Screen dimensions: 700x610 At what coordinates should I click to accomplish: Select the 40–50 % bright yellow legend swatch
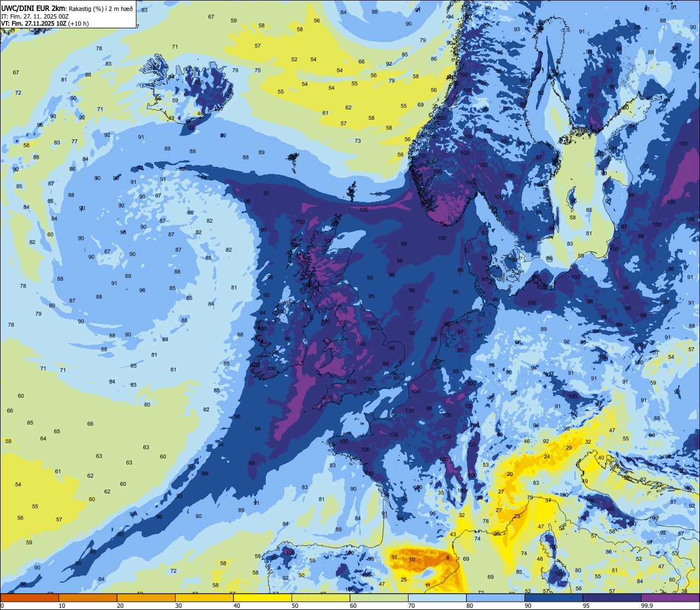[x=262, y=598]
